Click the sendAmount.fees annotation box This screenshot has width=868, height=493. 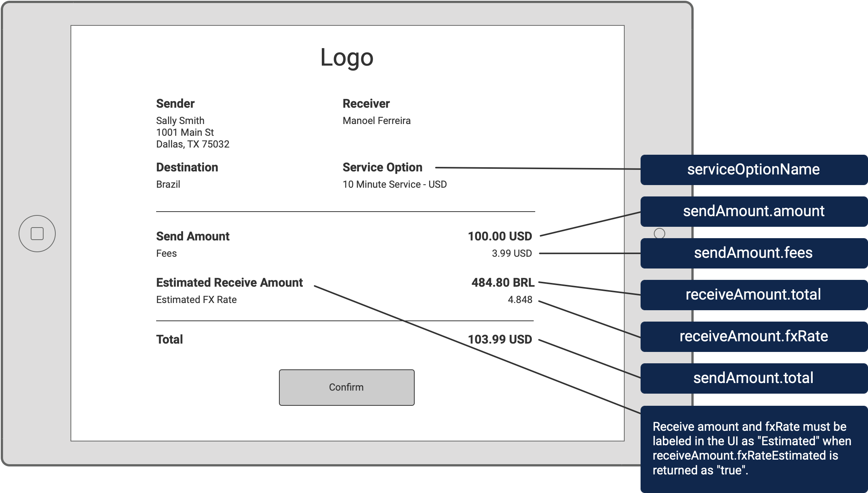point(753,253)
